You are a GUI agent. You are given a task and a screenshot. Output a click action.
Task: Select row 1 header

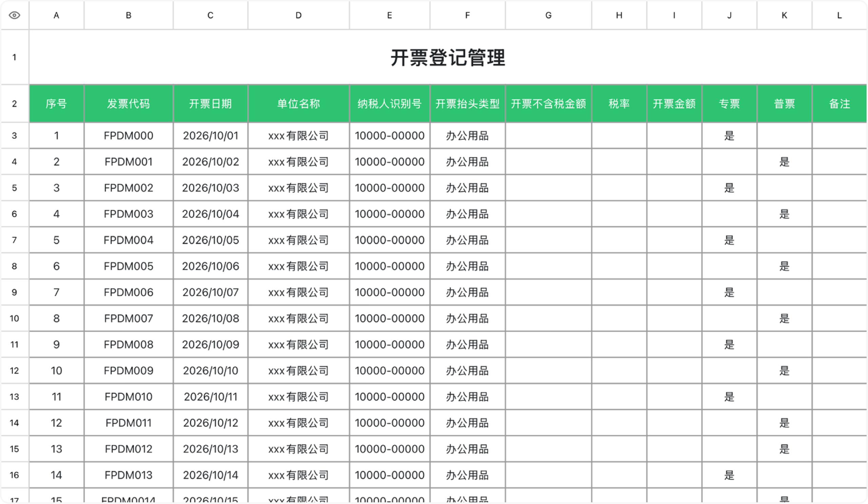(x=15, y=57)
